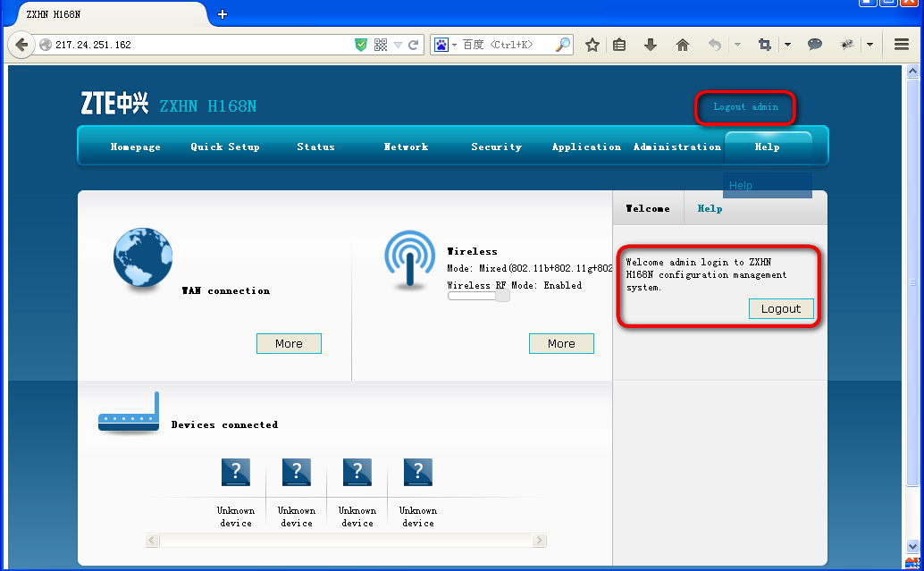Select the first Unknown device icon

click(x=236, y=472)
